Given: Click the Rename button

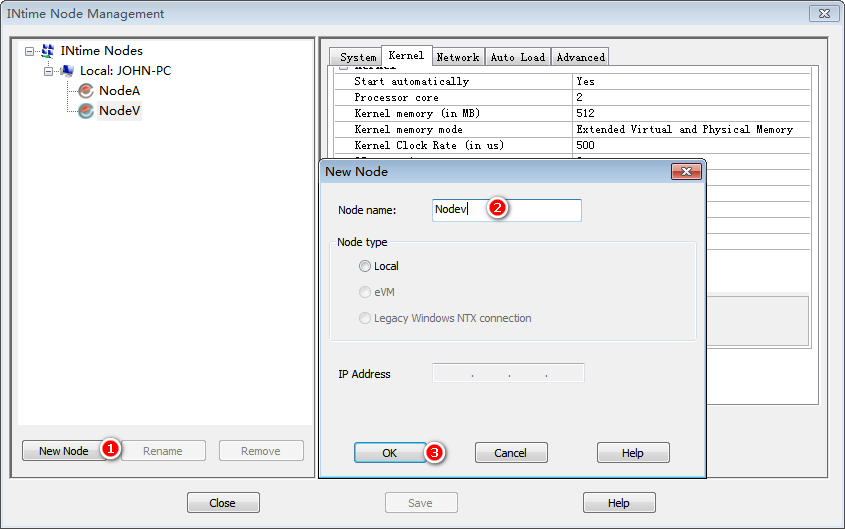Looking at the screenshot, I should click(163, 451).
